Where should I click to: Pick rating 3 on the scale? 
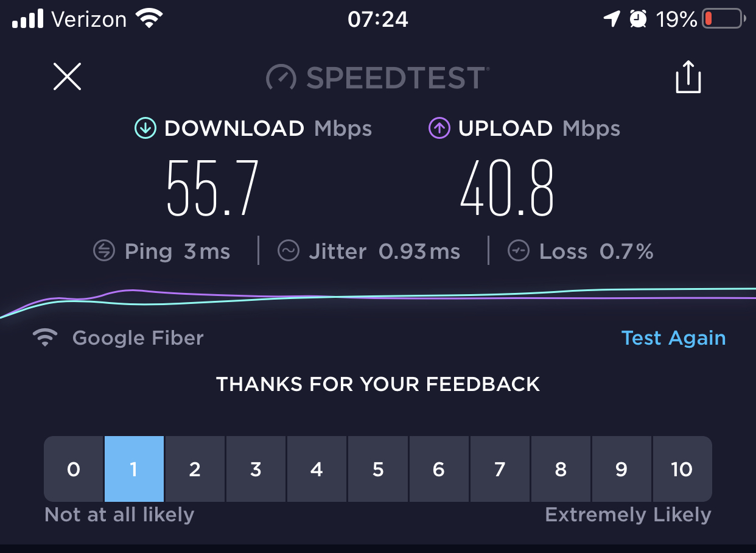tap(256, 469)
